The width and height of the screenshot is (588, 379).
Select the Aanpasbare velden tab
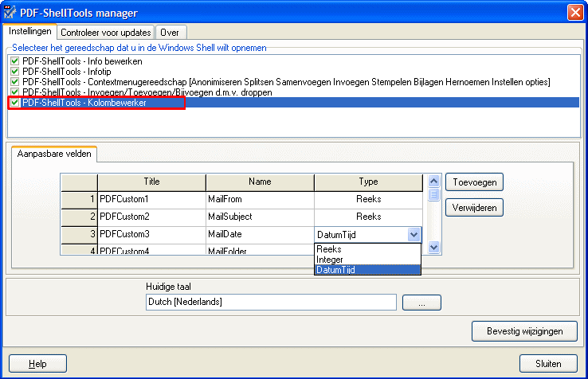[54, 154]
